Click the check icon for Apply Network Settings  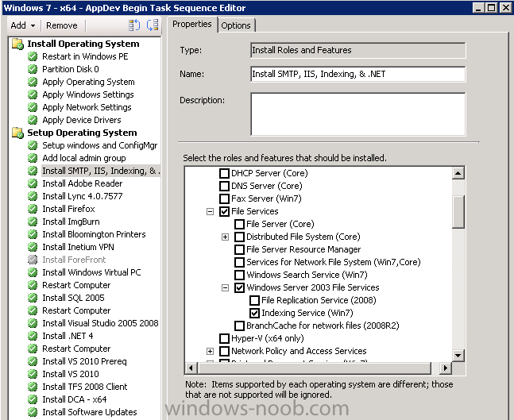33,107
